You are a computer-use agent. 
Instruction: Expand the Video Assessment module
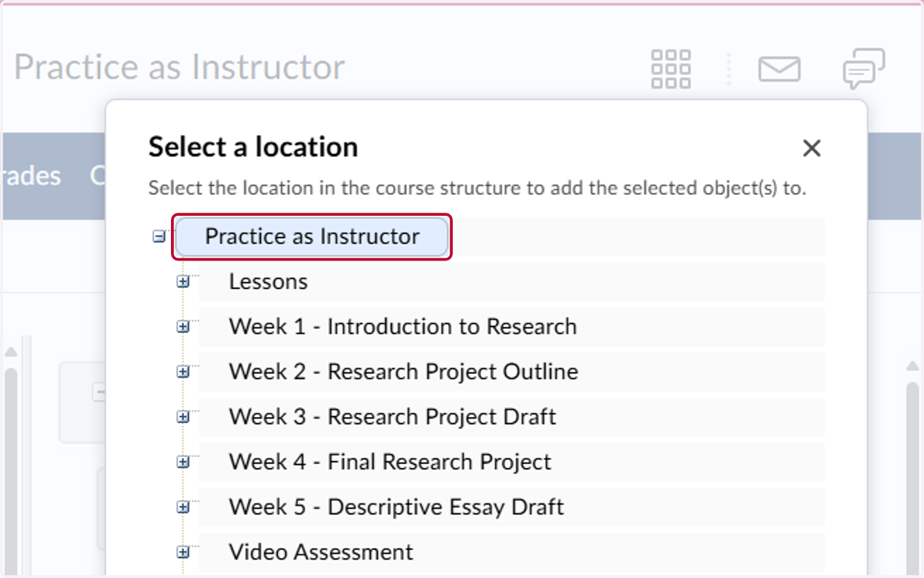182,553
